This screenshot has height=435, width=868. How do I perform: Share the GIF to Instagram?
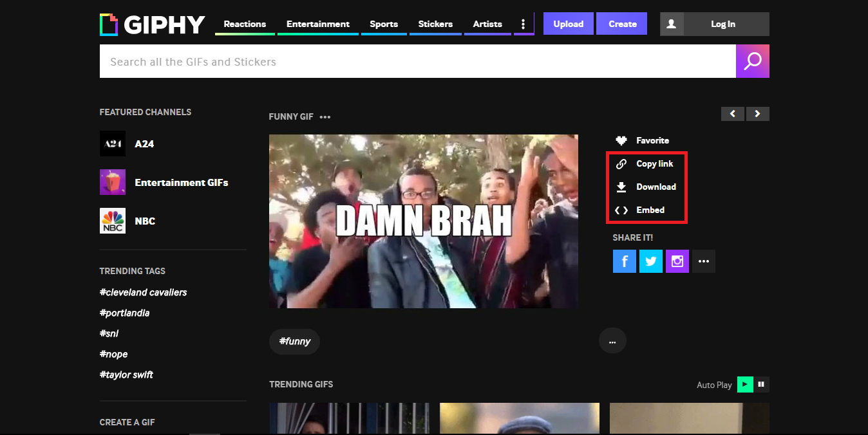[x=677, y=261]
